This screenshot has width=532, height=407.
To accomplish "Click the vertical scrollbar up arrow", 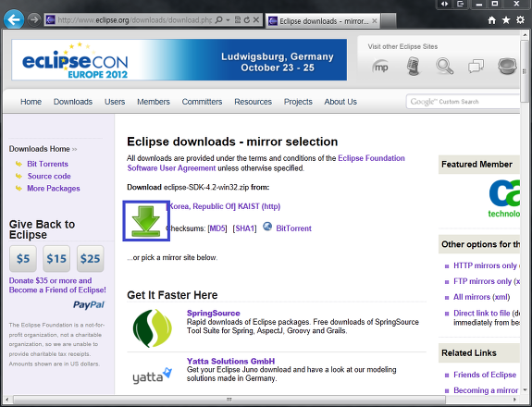I will [x=525, y=34].
